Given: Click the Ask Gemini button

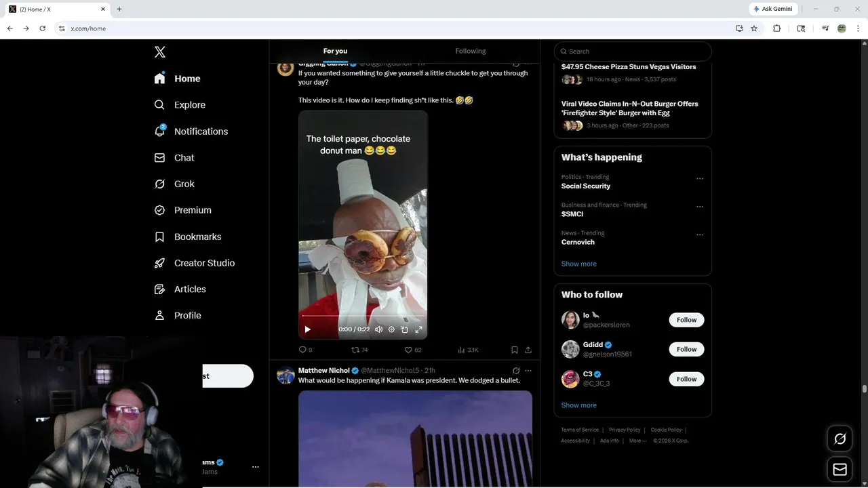Looking at the screenshot, I should [x=773, y=9].
